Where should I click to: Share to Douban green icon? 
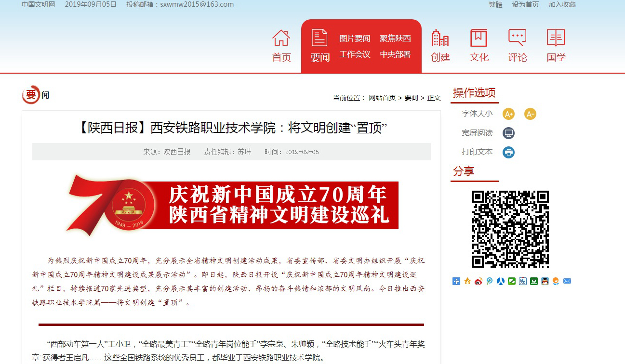[x=534, y=281]
